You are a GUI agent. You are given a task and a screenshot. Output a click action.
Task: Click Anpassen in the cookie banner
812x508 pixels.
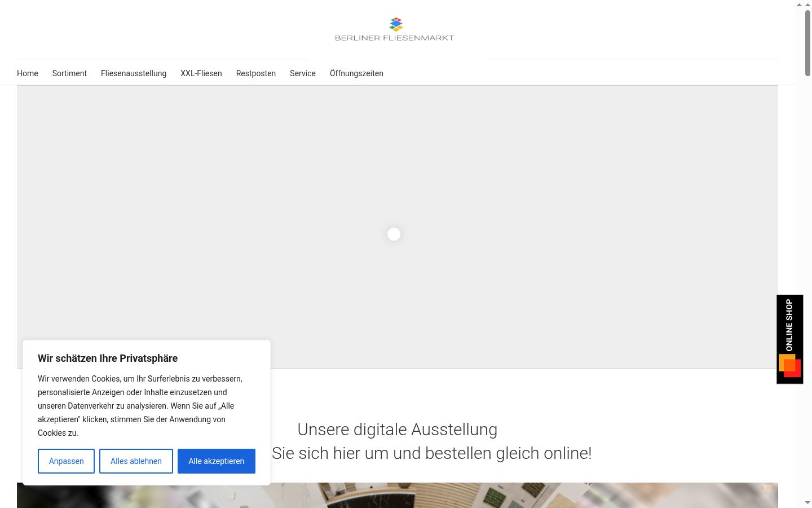click(x=66, y=461)
